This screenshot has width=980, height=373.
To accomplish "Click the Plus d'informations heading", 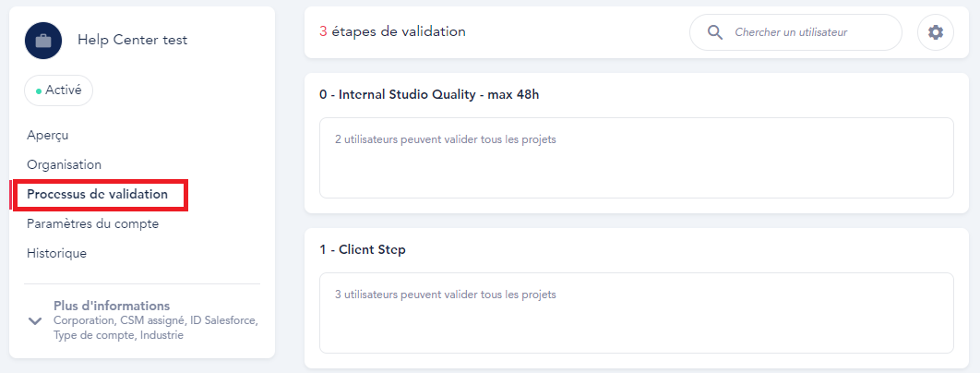I will tap(112, 306).
